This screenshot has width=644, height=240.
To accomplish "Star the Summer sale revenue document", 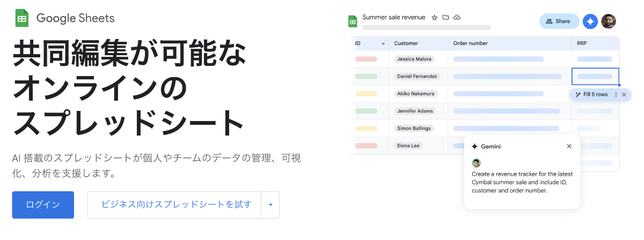I will pyautogui.click(x=435, y=18).
